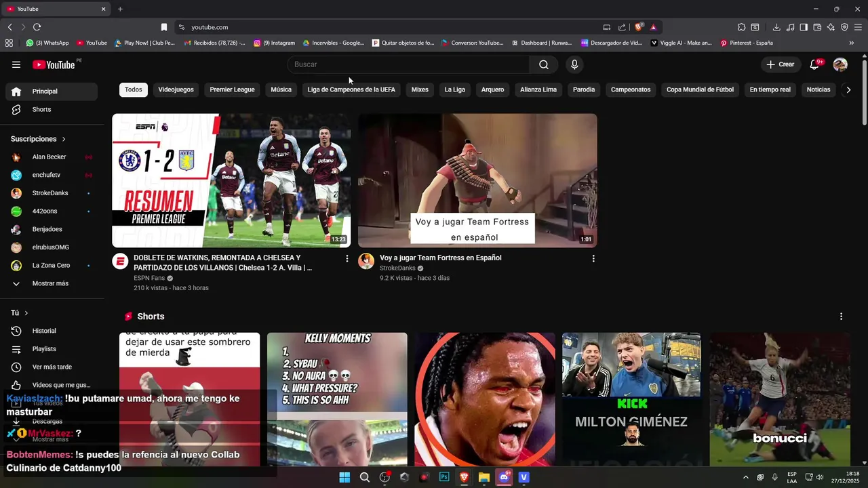Open Discord from the taskbar
Screen dimensions: 868x488
(x=504, y=477)
